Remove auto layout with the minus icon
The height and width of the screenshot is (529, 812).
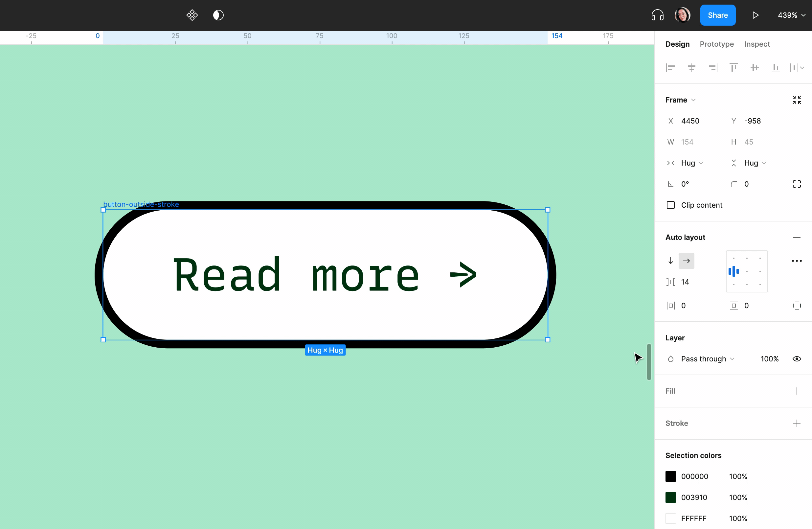[x=797, y=237]
